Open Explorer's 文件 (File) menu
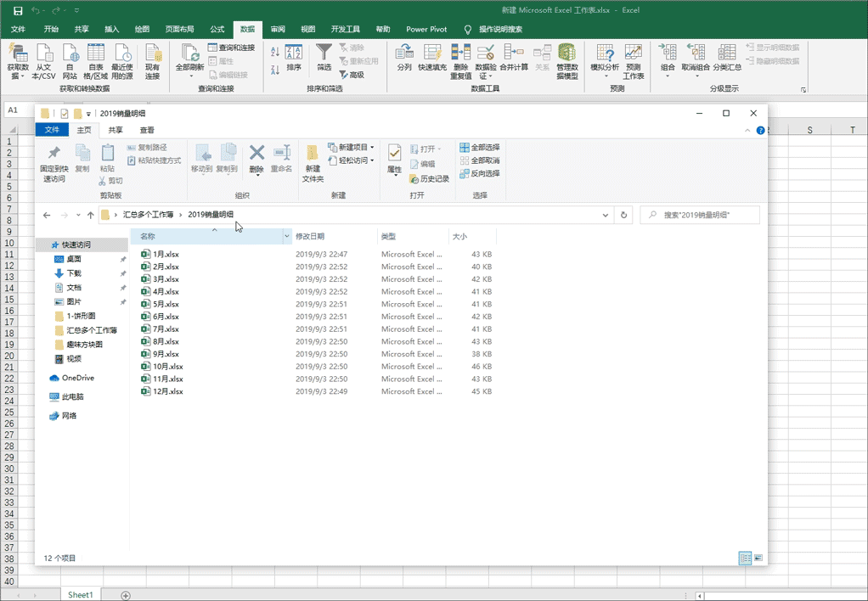 (x=52, y=130)
